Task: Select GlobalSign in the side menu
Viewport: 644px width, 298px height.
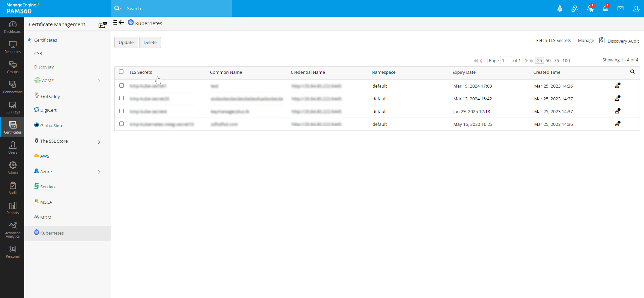Action: tap(51, 126)
